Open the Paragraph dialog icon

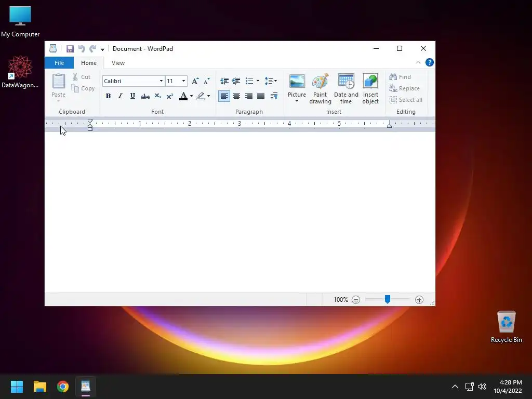(x=274, y=96)
